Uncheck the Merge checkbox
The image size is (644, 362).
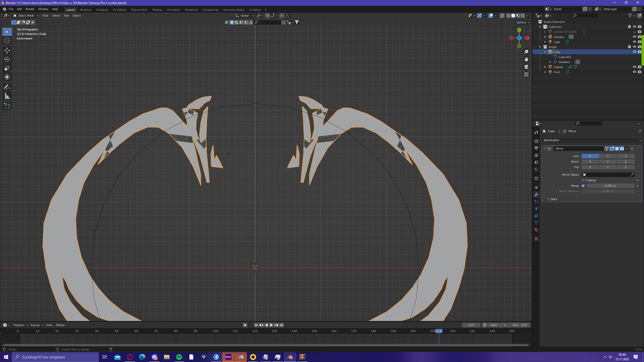(x=583, y=186)
